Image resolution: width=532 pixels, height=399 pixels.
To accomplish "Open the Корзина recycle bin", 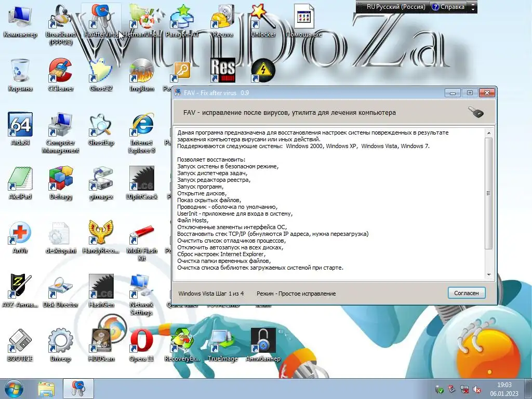I will pos(20,75).
